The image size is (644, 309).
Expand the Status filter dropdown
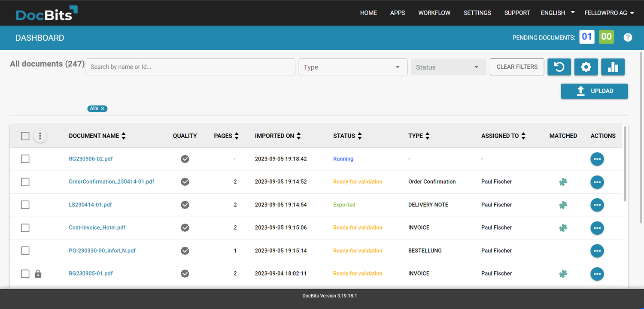coord(448,67)
